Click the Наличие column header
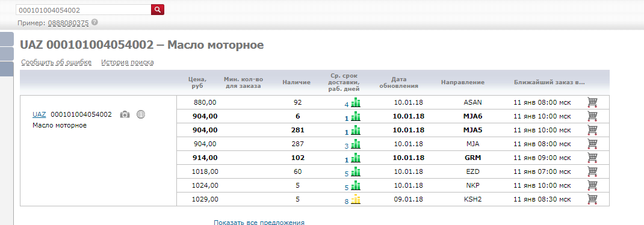Viewport: 644px width, 225px height. coord(297,82)
